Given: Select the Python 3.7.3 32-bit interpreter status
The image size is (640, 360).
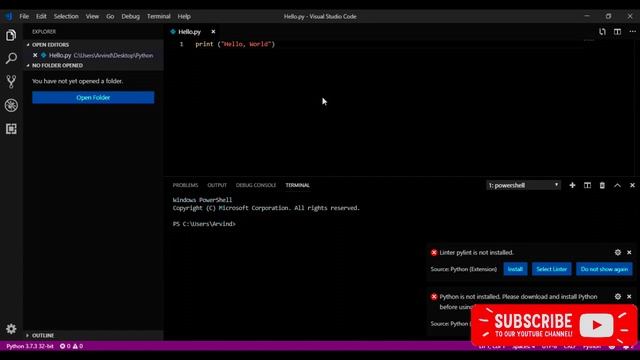Looking at the screenshot, I should (30, 346).
